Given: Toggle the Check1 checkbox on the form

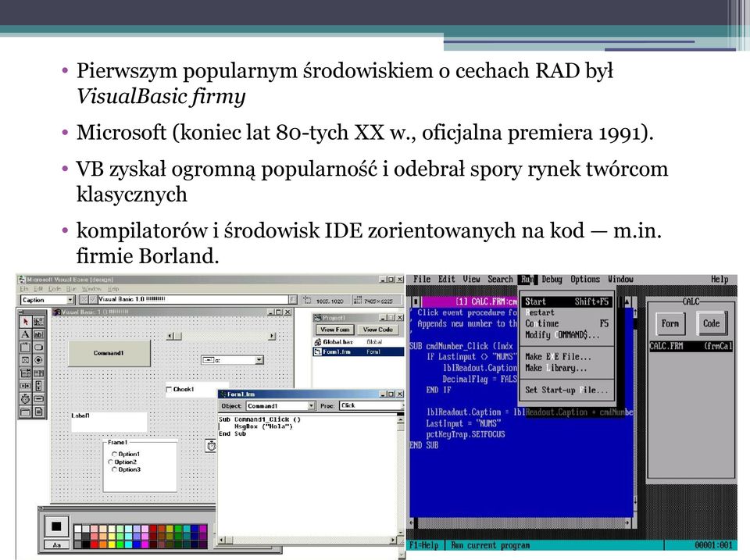Looking at the screenshot, I should pyautogui.click(x=169, y=389).
